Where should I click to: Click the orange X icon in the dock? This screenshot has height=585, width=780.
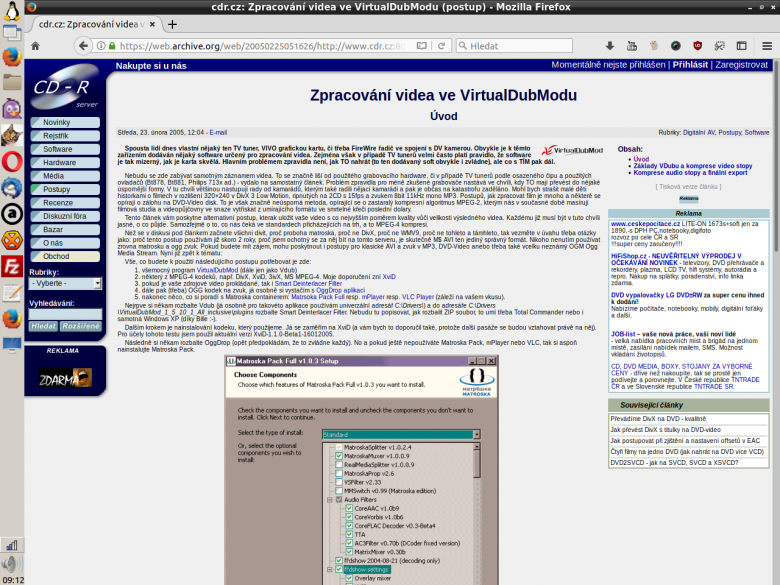[12, 240]
